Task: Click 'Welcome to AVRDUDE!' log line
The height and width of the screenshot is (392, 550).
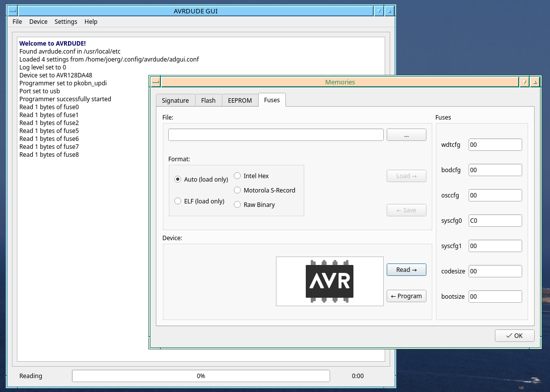Action: tap(53, 44)
